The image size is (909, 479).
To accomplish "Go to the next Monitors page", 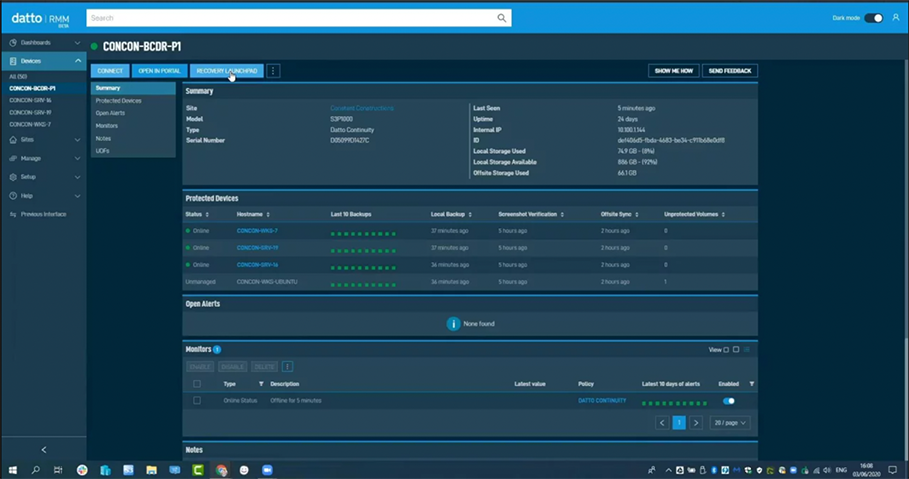I will (x=696, y=423).
